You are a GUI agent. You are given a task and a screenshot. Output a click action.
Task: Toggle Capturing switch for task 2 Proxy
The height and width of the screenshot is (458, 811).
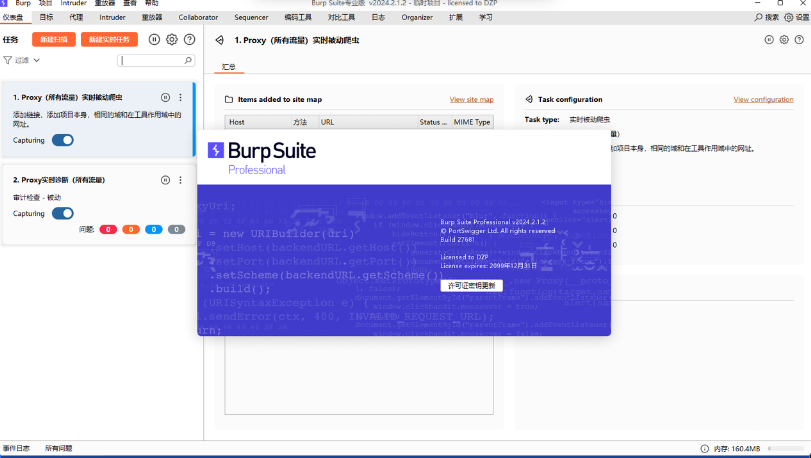point(62,213)
